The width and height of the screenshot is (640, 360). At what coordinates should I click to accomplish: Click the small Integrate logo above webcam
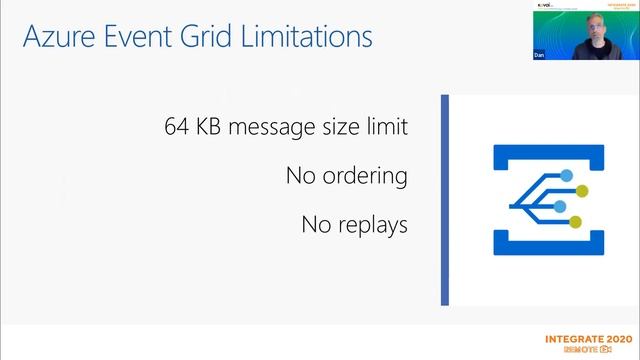[x=621, y=6]
